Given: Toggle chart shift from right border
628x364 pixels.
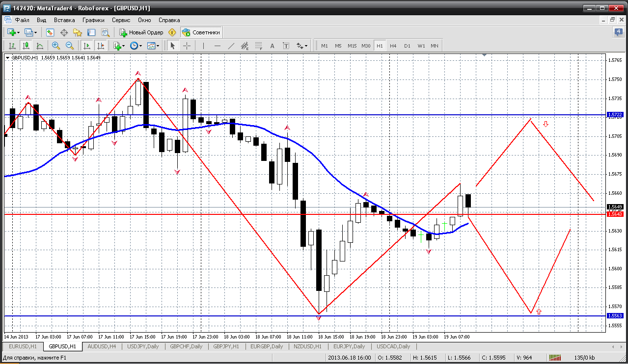Looking at the screenshot, I should (x=101, y=46).
